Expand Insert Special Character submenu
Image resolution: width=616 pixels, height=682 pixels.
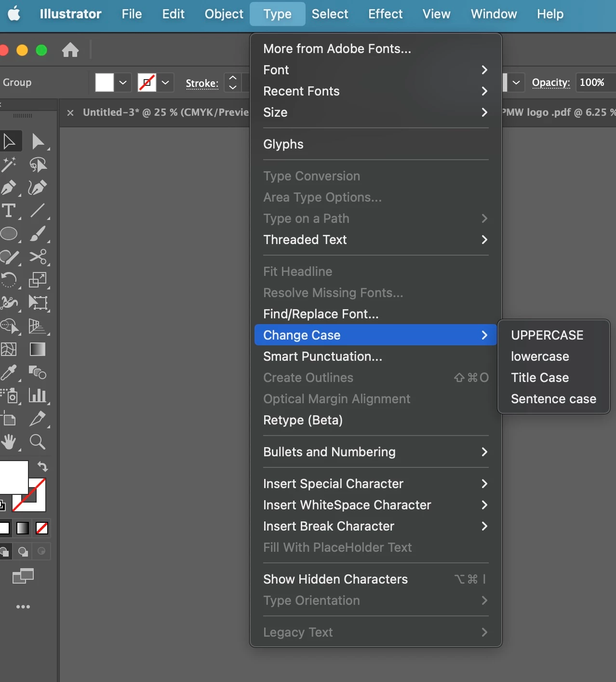click(375, 484)
